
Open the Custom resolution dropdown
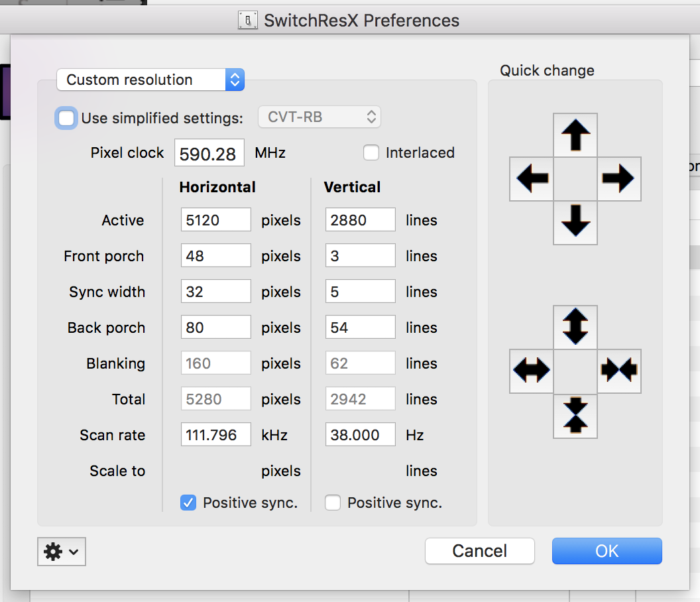150,80
